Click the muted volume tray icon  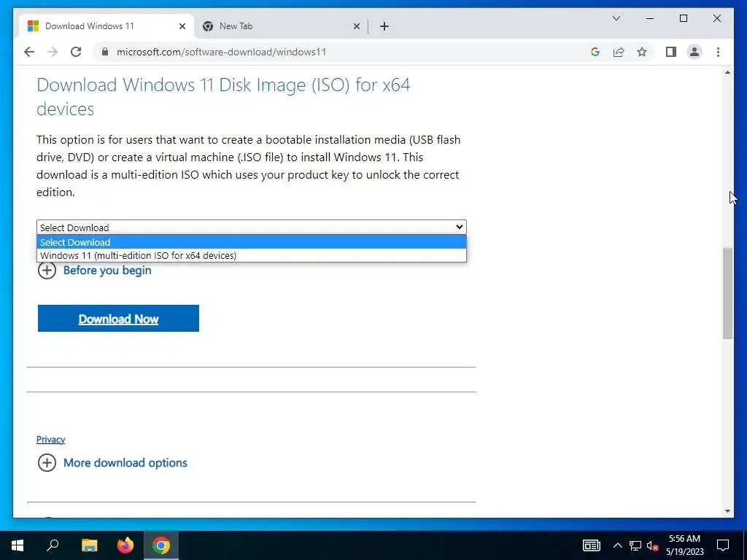[652, 545]
